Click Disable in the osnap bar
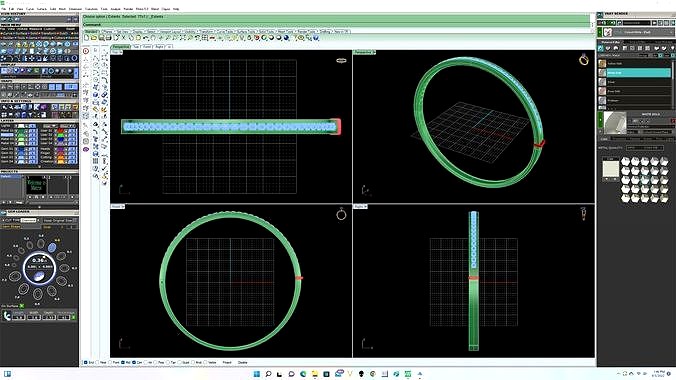676x380 pixels. point(242,363)
